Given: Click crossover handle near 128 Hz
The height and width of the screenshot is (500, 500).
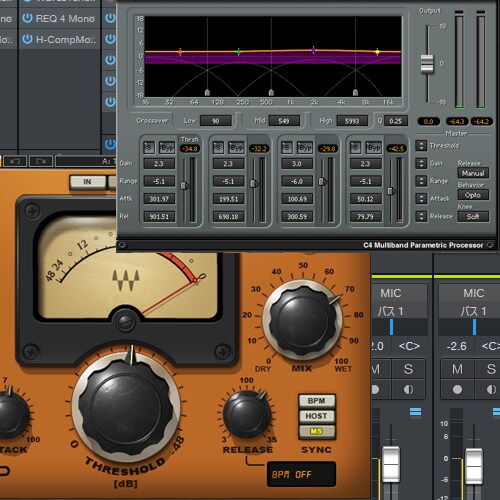Looking at the screenshot, I should [207, 92].
